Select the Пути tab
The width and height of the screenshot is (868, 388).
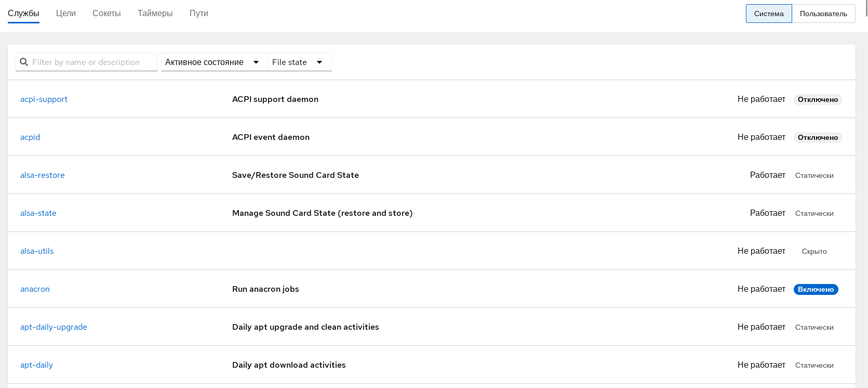point(198,14)
